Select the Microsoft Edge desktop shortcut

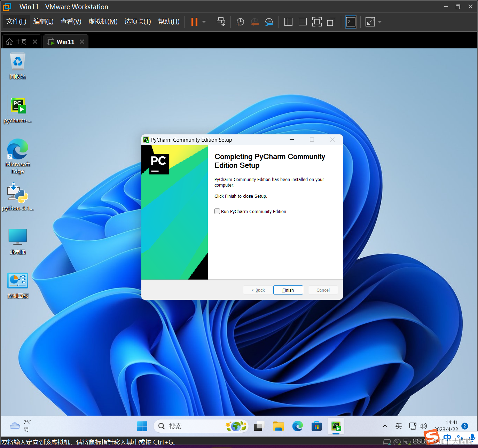coord(18,156)
